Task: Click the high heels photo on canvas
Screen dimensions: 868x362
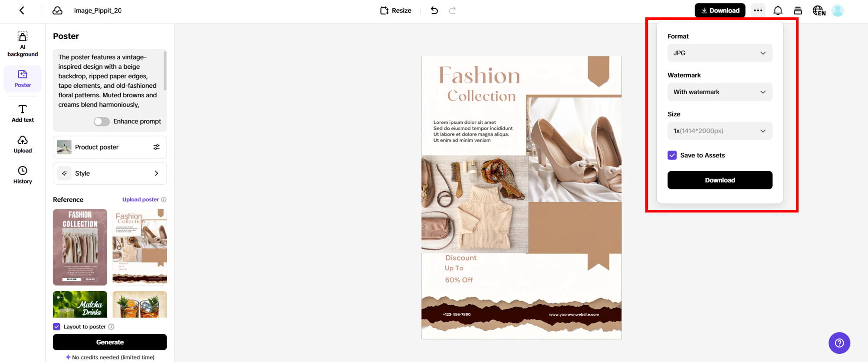Action: coord(574,149)
